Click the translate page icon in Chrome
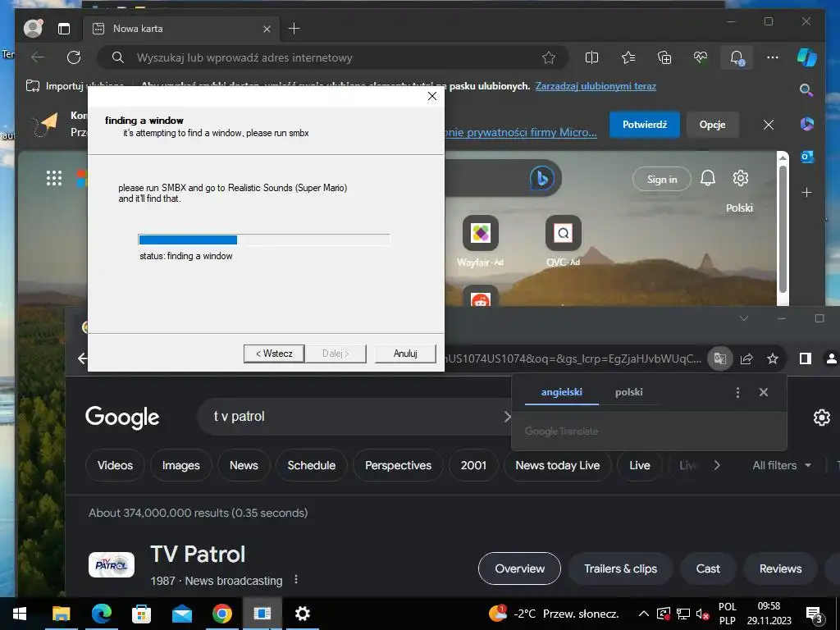 click(x=720, y=358)
